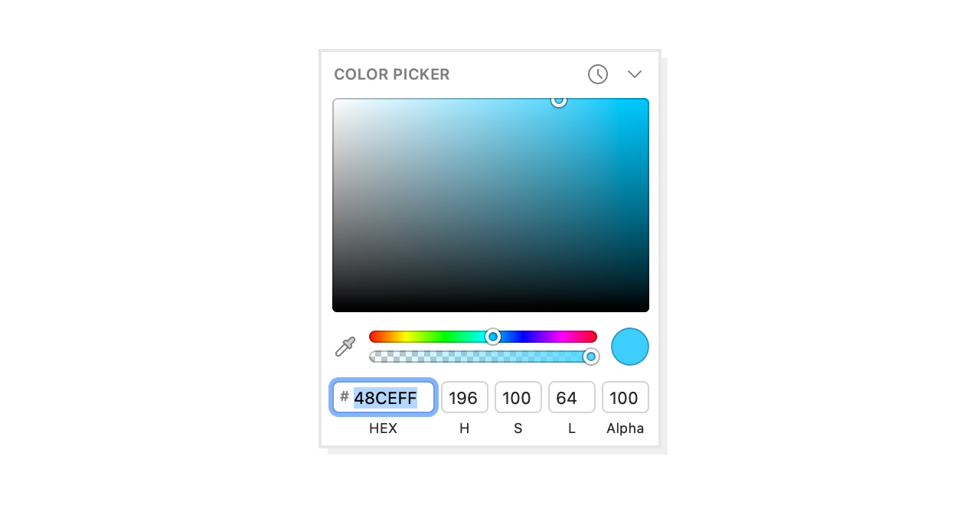The image size is (980, 505).
Task: Click the HEX label below the field
Action: click(x=383, y=428)
